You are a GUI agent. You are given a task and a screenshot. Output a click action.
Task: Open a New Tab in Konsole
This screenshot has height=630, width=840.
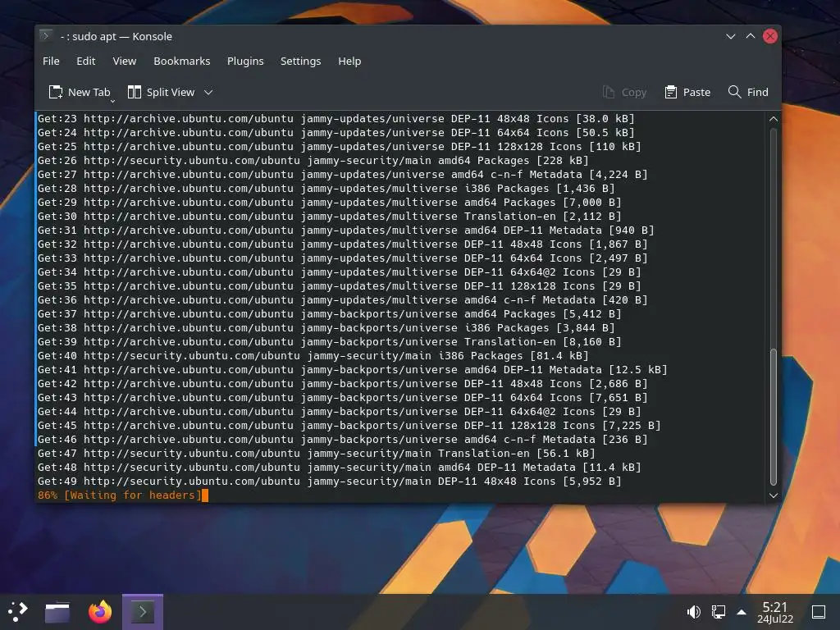point(80,92)
